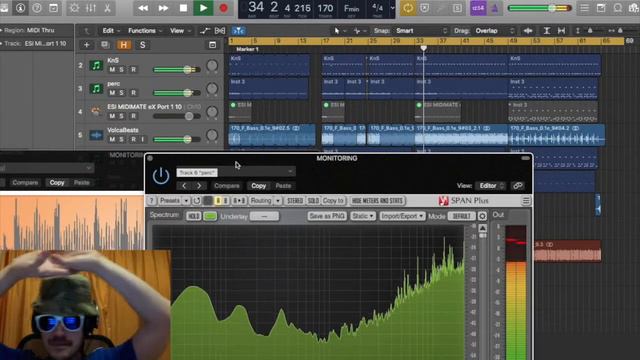Viewport: 640px width, 360px height.
Task: Solo the perc track
Action: (121, 93)
